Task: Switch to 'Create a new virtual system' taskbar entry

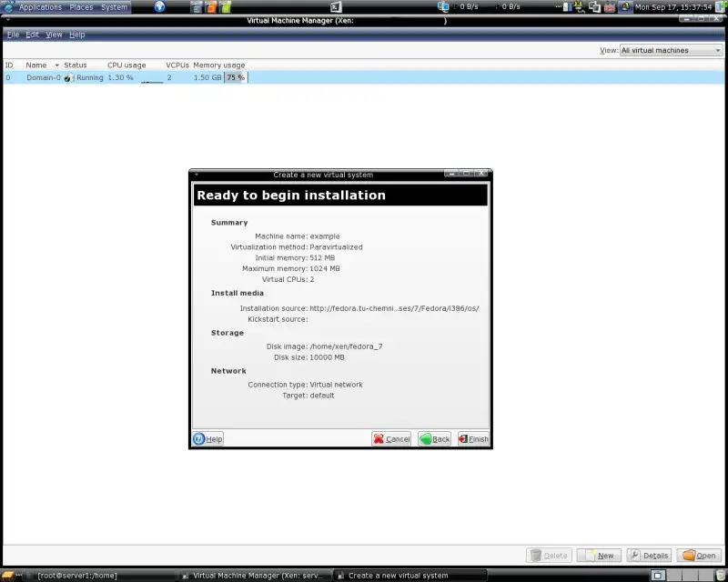Action: (x=410, y=576)
